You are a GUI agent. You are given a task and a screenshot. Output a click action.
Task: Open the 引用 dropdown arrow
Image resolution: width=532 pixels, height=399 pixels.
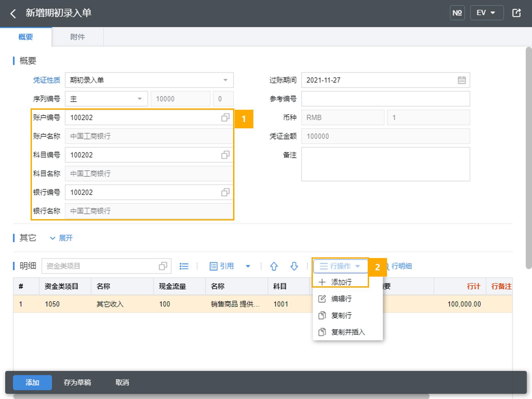point(248,266)
